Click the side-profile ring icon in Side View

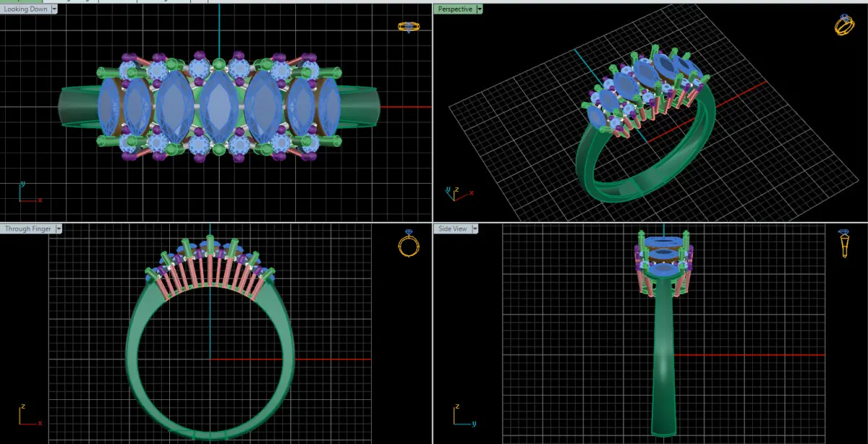pyautogui.click(x=844, y=244)
